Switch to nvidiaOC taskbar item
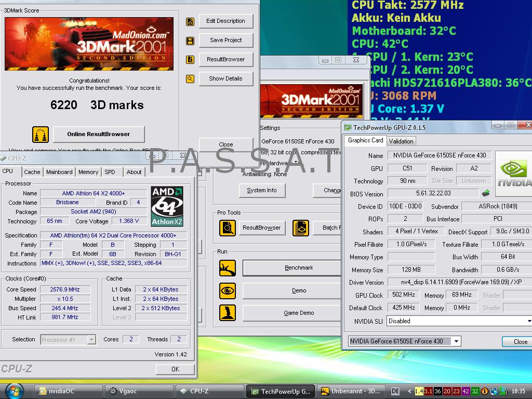The image size is (532, 399). 68,391
